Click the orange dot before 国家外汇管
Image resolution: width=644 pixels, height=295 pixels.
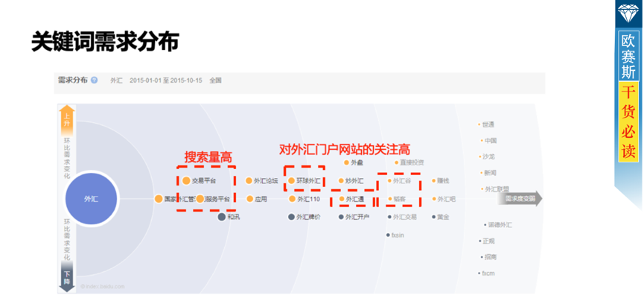[x=159, y=199]
